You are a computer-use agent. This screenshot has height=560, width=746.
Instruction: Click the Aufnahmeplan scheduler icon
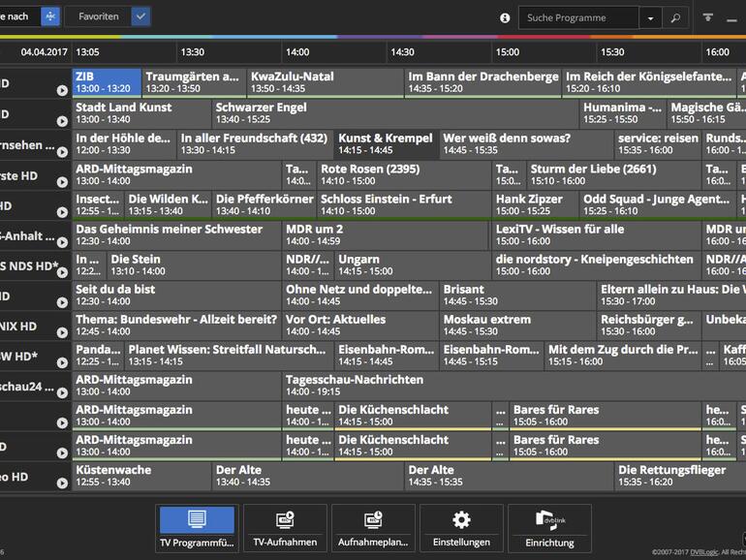coord(373,528)
